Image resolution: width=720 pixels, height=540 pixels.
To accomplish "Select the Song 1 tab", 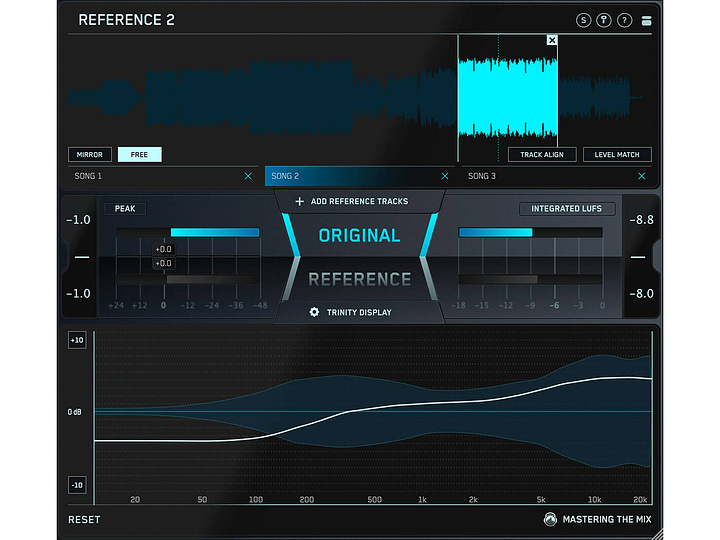I will pyautogui.click(x=163, y=176).
